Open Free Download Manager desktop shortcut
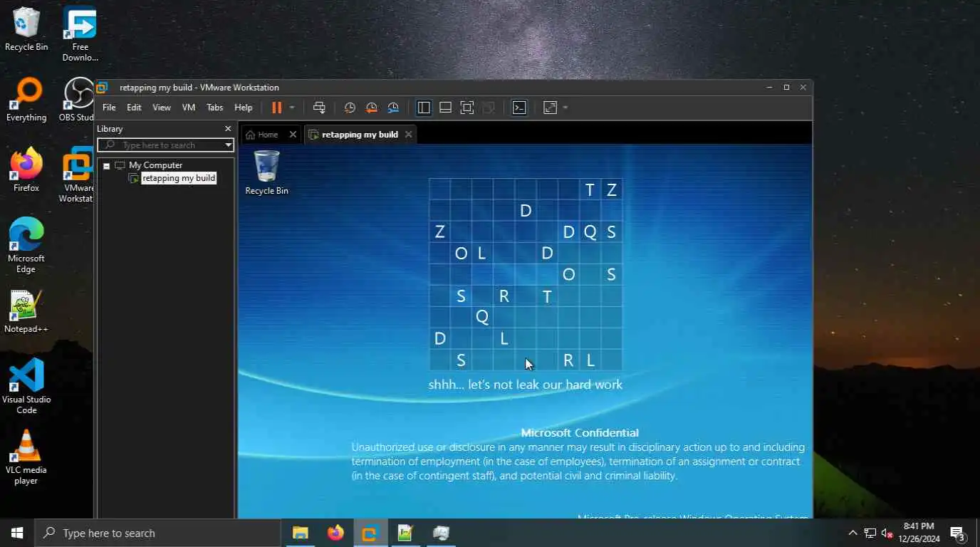Screen dimensions: 980x547 (80, 33)
